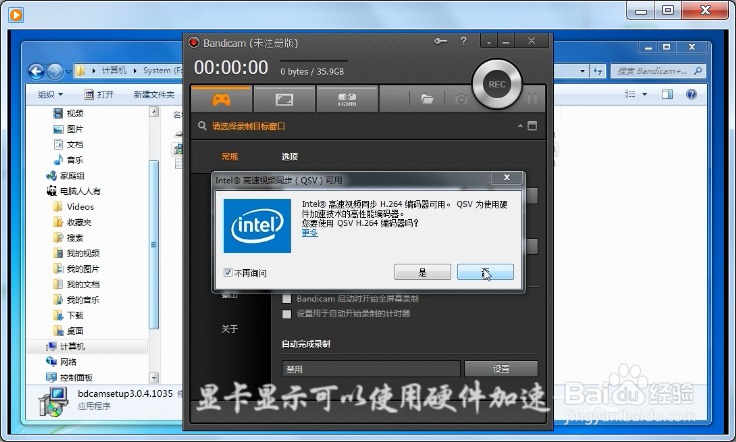Screen dimensions: 736x442
Task: Select 计算机 in the navigation tree
Action: [66, 346]
